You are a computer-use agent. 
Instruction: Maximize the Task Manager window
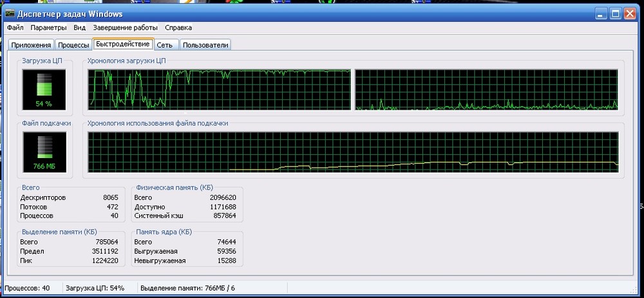[615, 14]
